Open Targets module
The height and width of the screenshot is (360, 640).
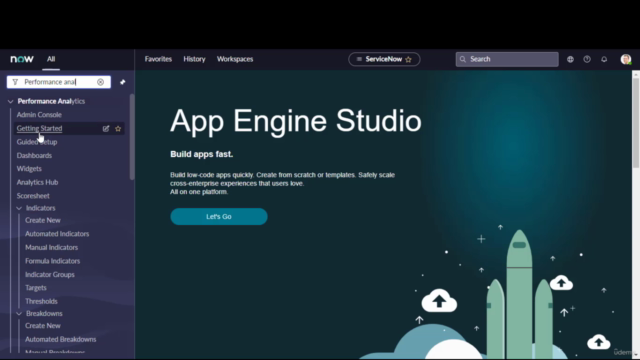tap(36, 288)
